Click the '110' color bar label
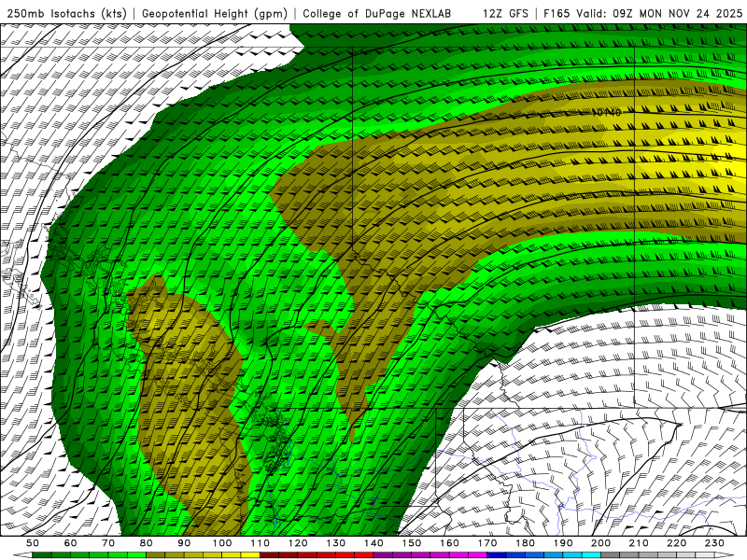The width and height of the screenshot is (747, 560). coord(261,543)
